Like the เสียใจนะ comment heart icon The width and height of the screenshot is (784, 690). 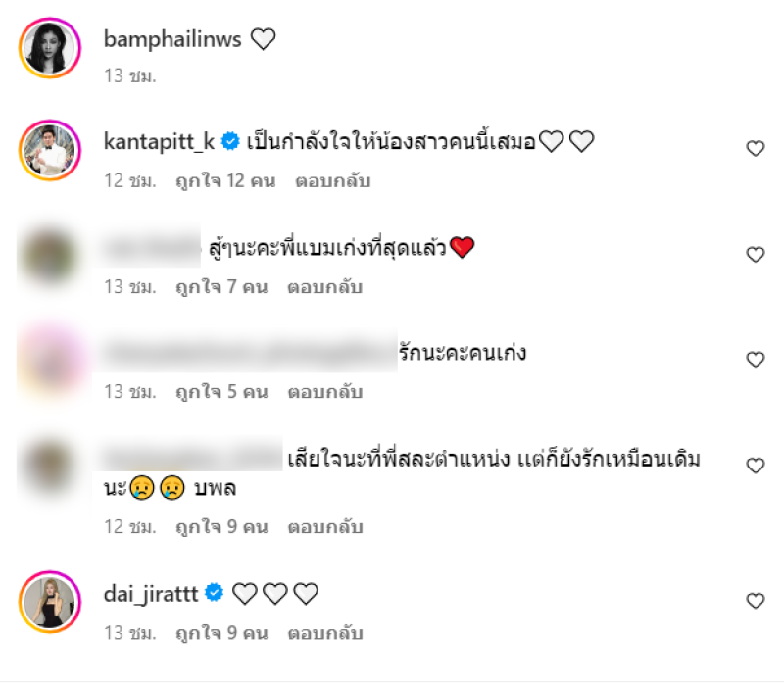click(x=755, y=466)
